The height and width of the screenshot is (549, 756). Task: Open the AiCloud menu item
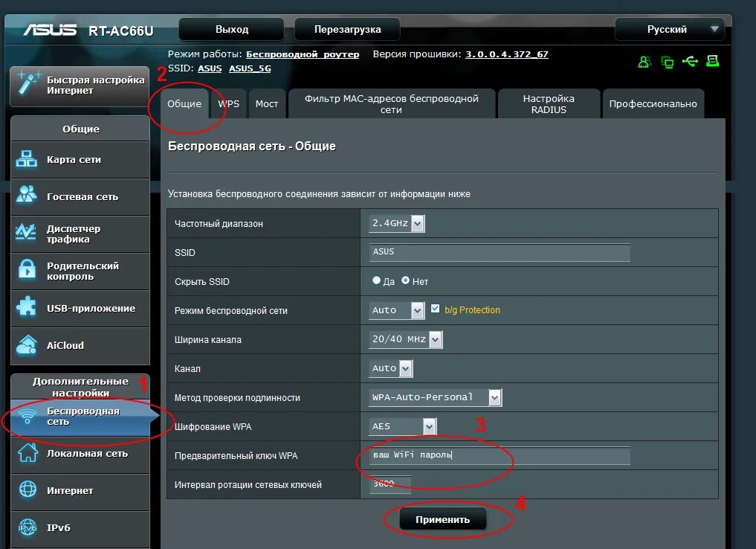pyautogui.click(x=80, y=345)
